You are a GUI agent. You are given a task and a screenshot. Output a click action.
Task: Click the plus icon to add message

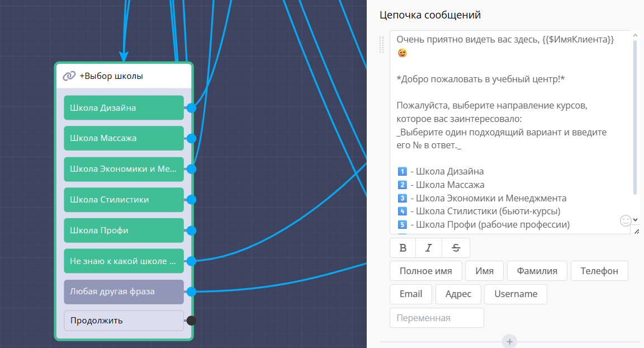point(509,341)
